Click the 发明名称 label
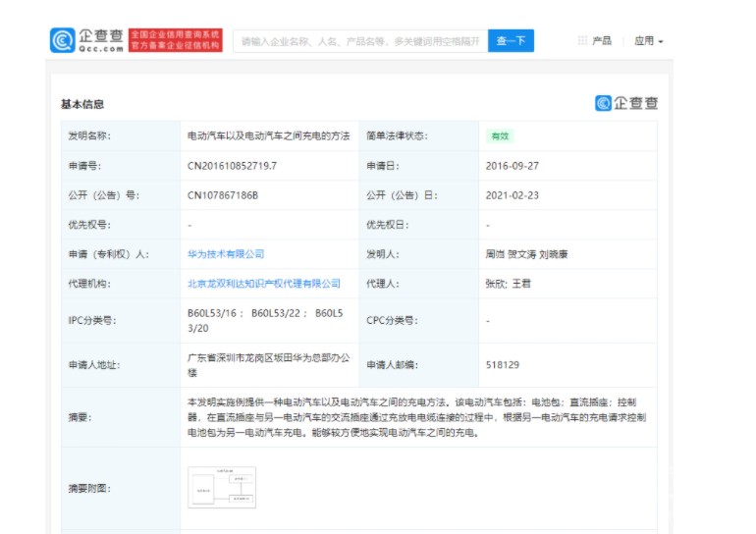Screen dimensions: 756x534 click(x=89, y=135)
